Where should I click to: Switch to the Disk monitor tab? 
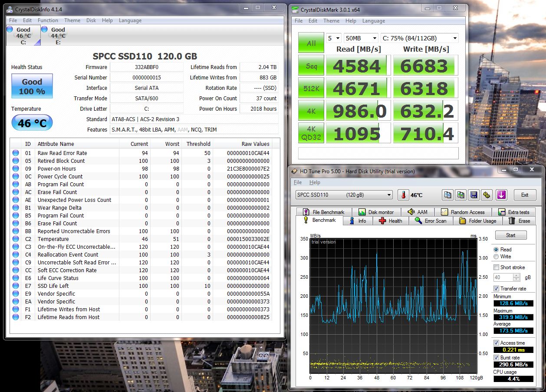pos(377,212)
